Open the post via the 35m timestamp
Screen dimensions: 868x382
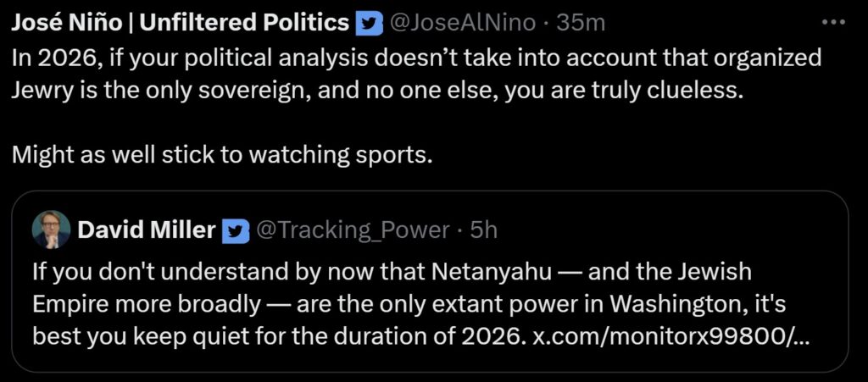(581, 23)
